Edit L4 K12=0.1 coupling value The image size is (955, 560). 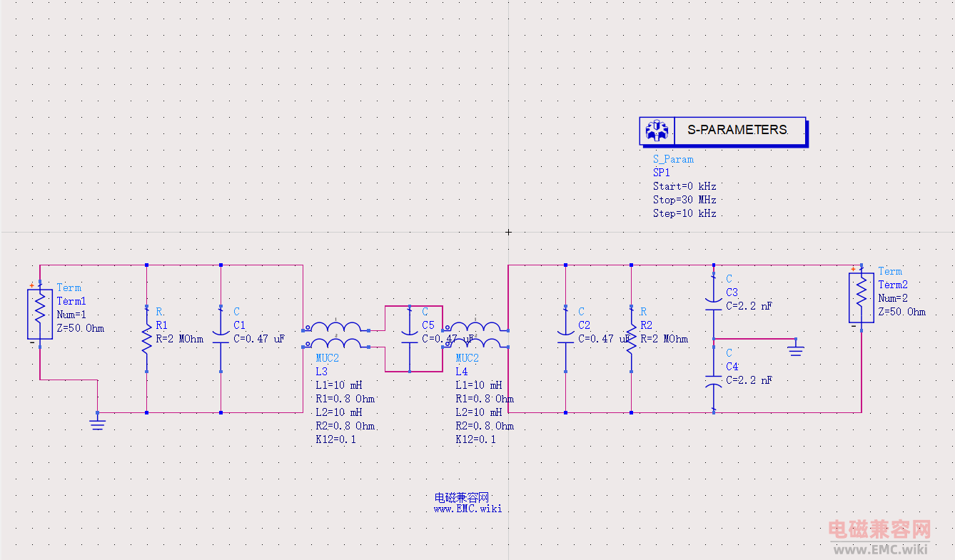[475, 439]
